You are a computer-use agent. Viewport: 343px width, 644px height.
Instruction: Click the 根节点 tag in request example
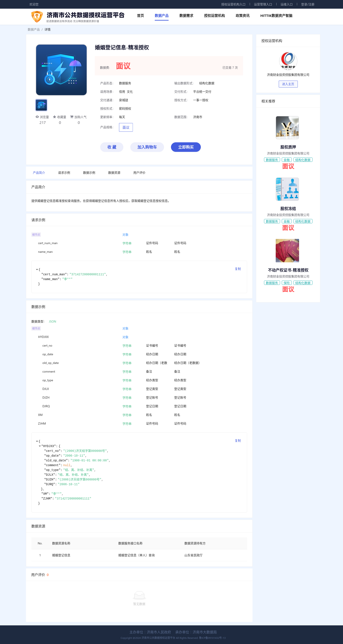pos(36,235)
